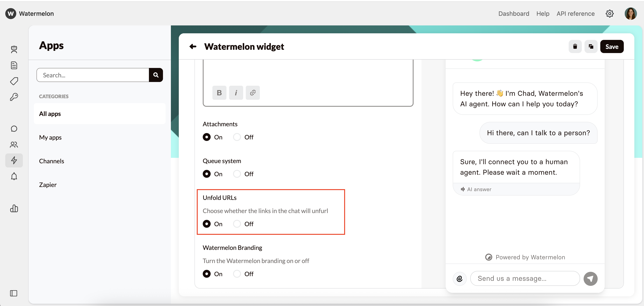644x306 pixels.
Task: Disable the Queue system option
Action: point(237,174)
